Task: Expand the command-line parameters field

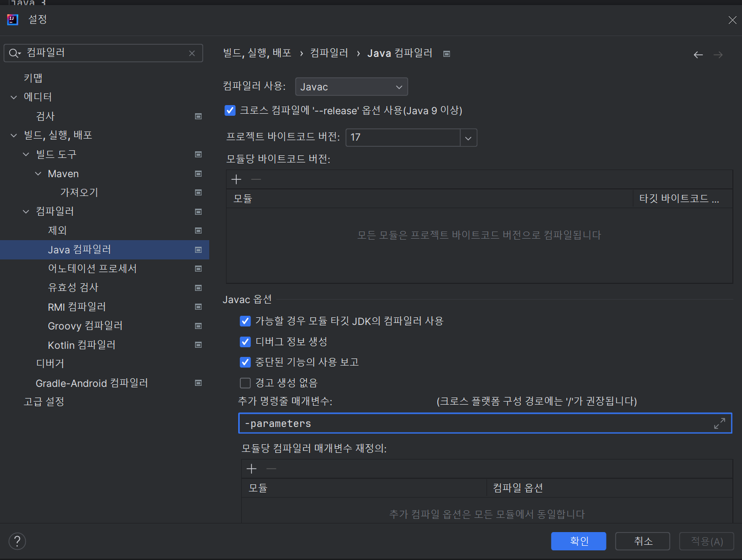Action: (720, 423)
